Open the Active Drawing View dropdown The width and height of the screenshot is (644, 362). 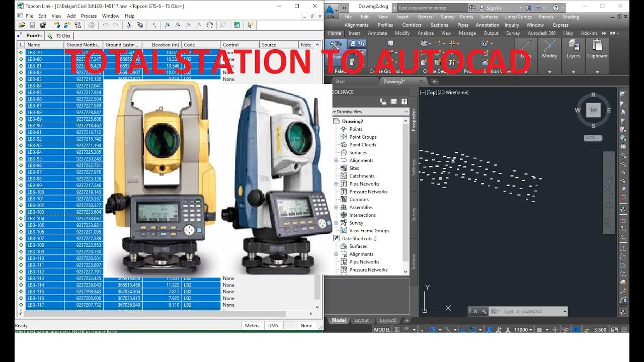(x=370, y=112)
